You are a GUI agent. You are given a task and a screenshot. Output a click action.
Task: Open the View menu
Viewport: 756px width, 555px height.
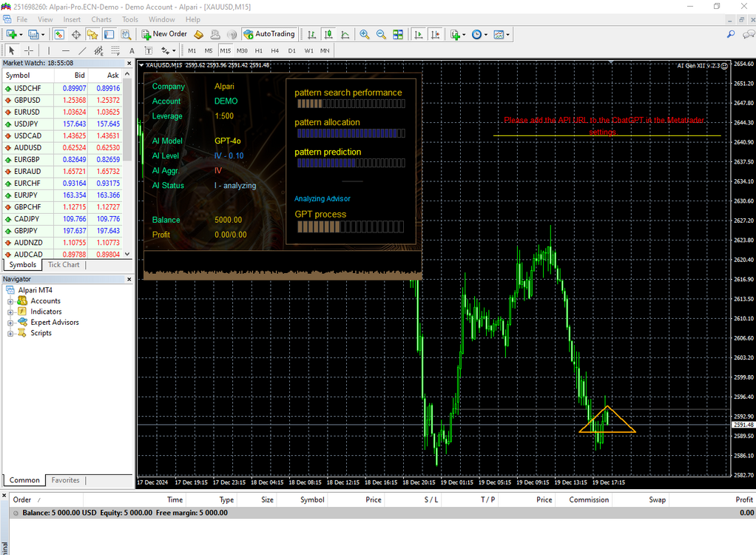click(45, 19)
